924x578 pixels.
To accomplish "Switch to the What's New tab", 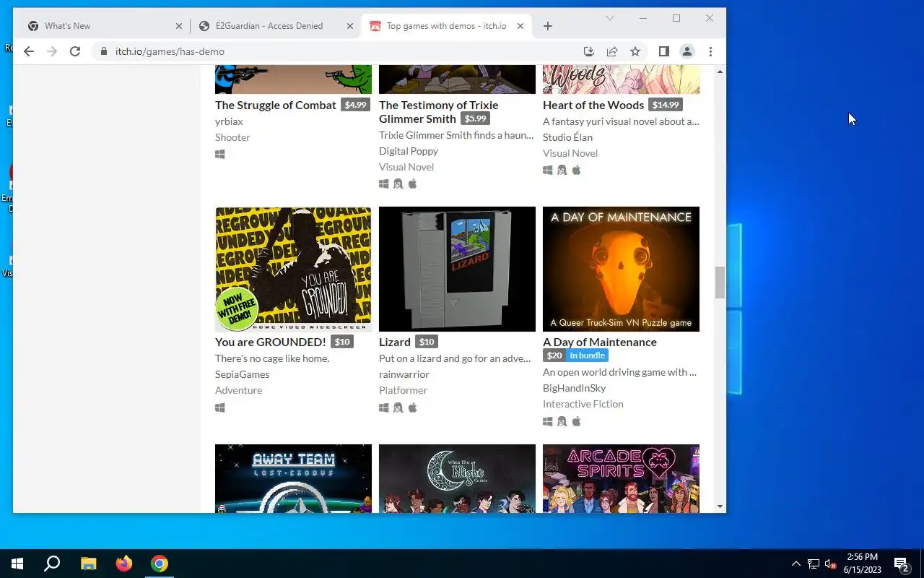I will tap(105, 26).
